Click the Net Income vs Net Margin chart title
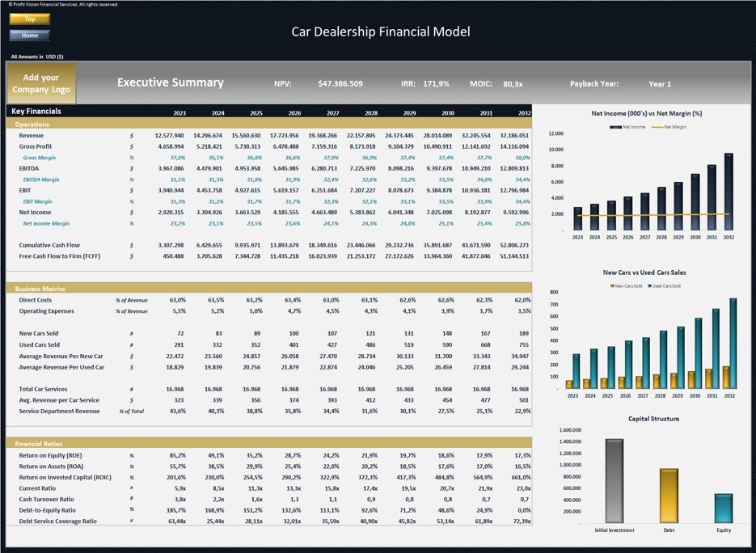Screen dimensions: 756x553 click(647, 113)
